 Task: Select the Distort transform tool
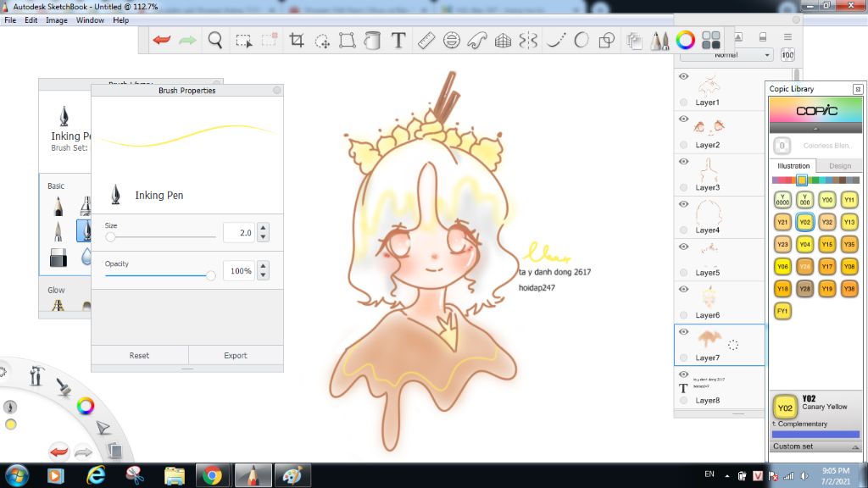347,40
